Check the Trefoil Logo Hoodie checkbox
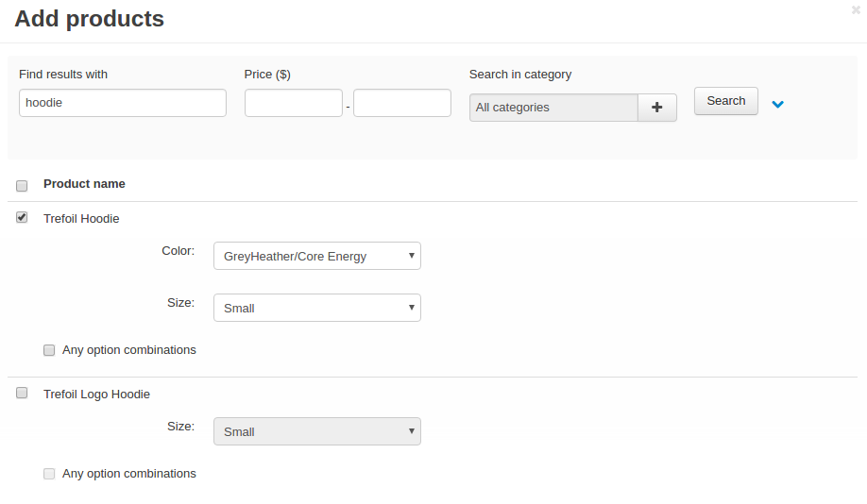 [22, 393]
